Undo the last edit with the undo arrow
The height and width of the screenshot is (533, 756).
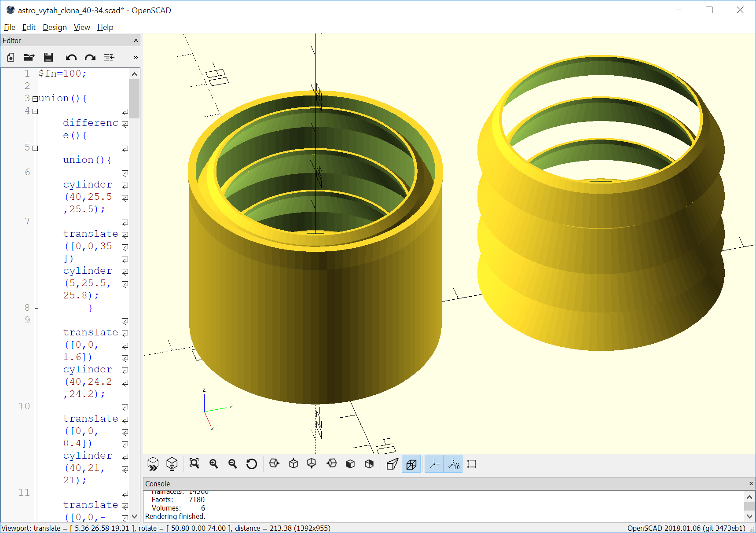(71, 57)
